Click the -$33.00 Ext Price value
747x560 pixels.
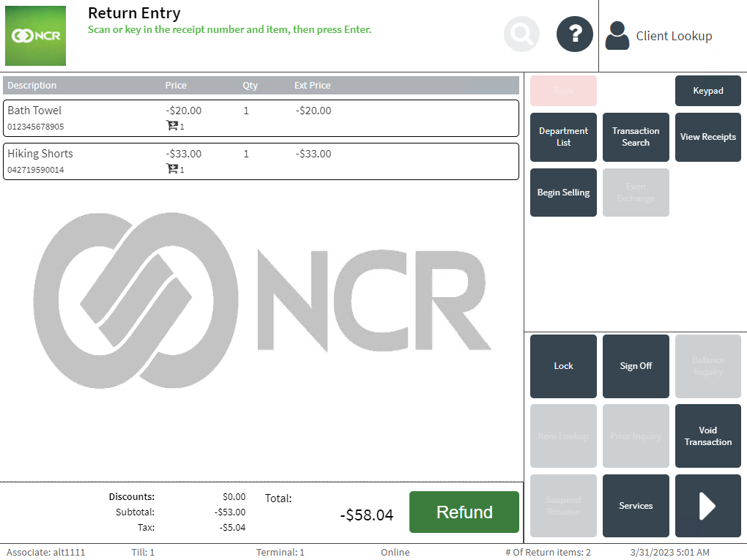[x=313, y=154]
